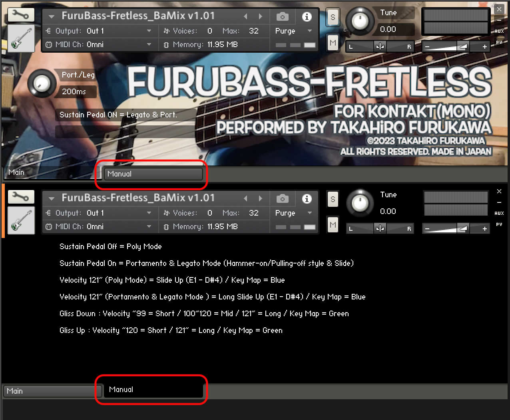
Task: Click the pan slider in upper instrument
Action: 380,46
